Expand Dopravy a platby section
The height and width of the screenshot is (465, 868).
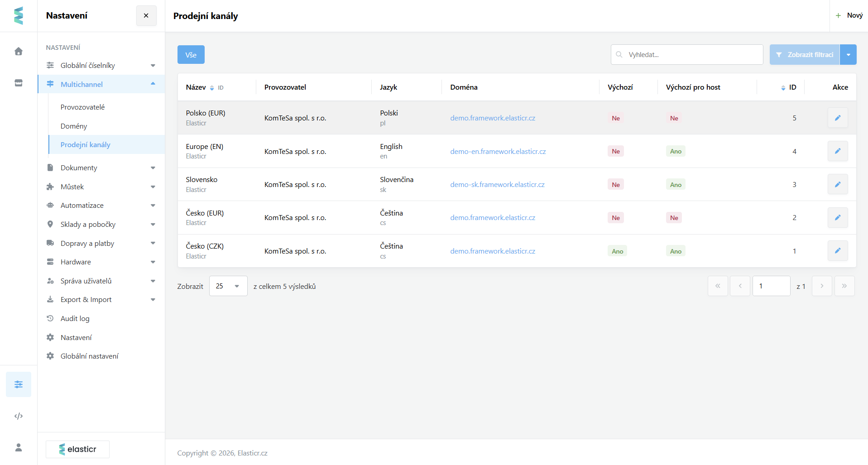pos(101,244)
